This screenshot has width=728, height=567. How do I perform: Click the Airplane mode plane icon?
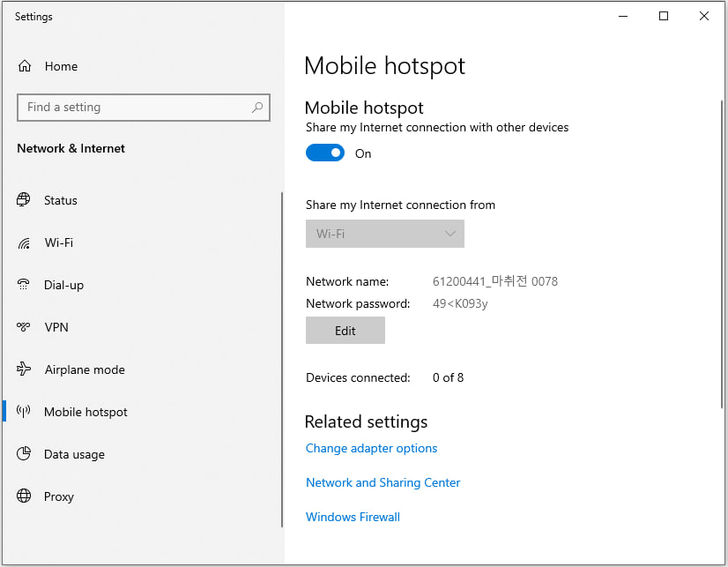pyautogui.click(x=24, y=369)
